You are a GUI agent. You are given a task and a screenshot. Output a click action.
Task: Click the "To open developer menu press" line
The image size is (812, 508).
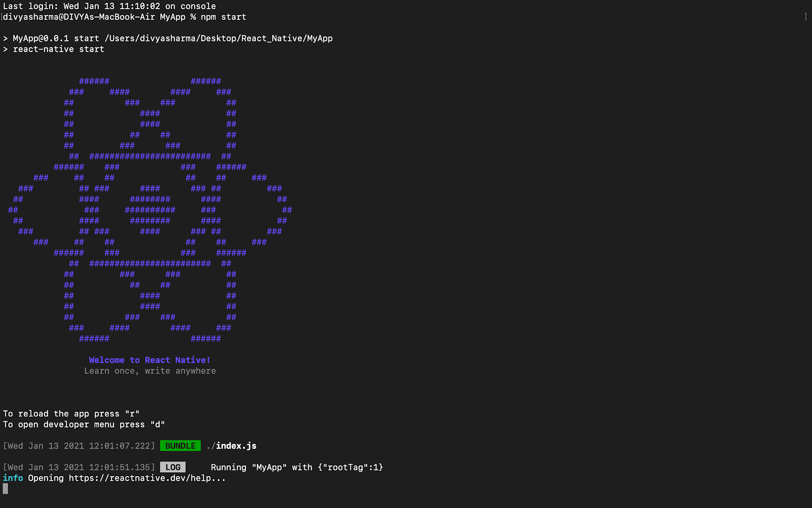tap(84, 424)
